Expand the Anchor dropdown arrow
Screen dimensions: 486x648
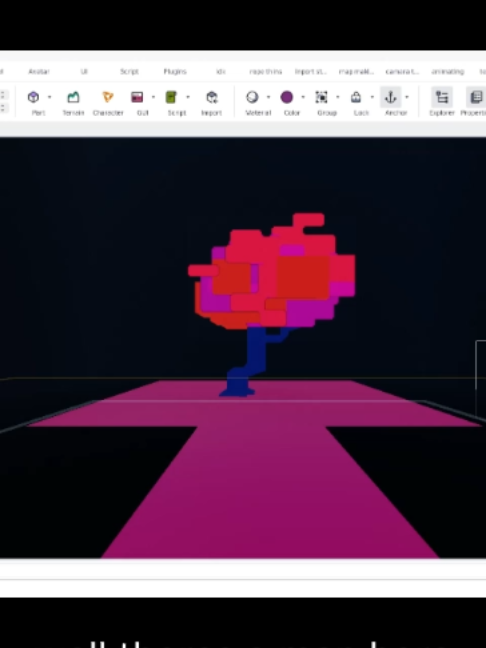[x=407, y=97]
